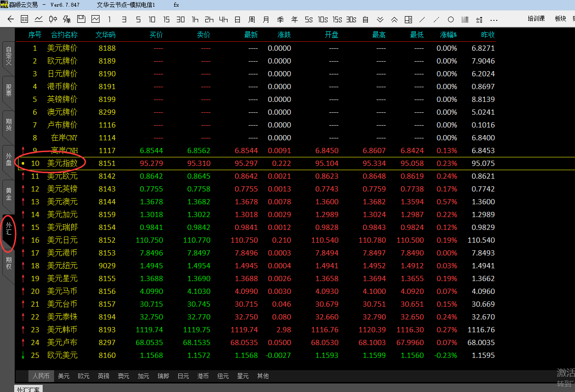The image size is (575, 392).
Task: Click the floppy disk save icon
Action: (81, 19)
